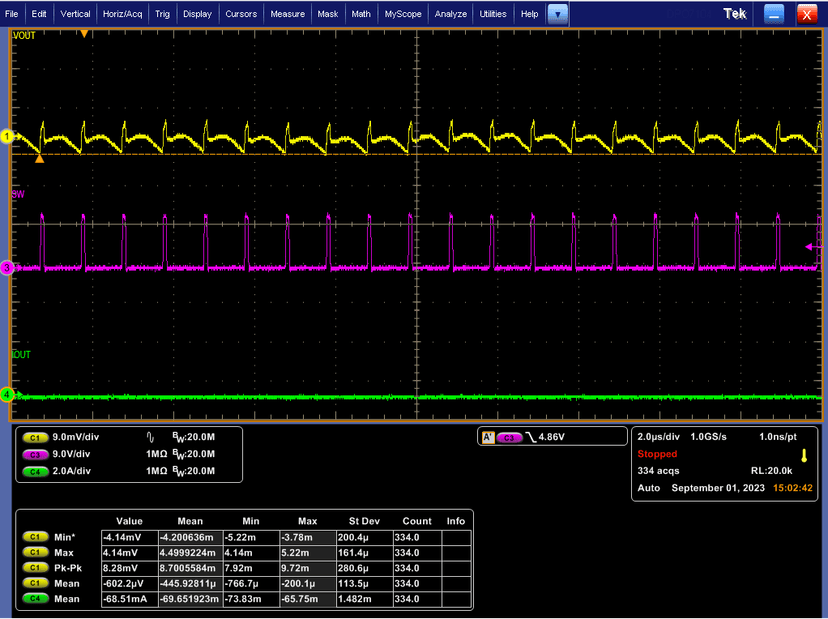Click the magenta channel 3 ground marker
The image size is (828, 619).
[x=6, y=268]
